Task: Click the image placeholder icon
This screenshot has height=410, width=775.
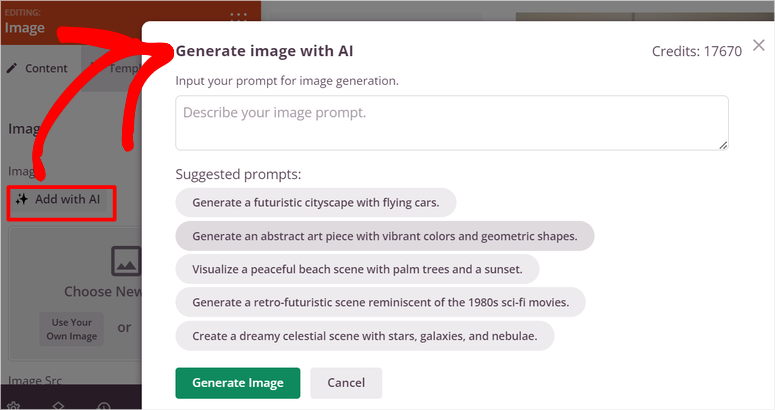Action: (126, 261)
